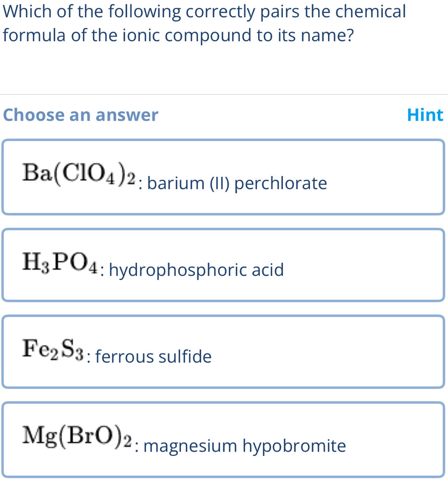Select the barium (II) perchlorate answer option
This screenshot has height=480, width=448.
223,177
